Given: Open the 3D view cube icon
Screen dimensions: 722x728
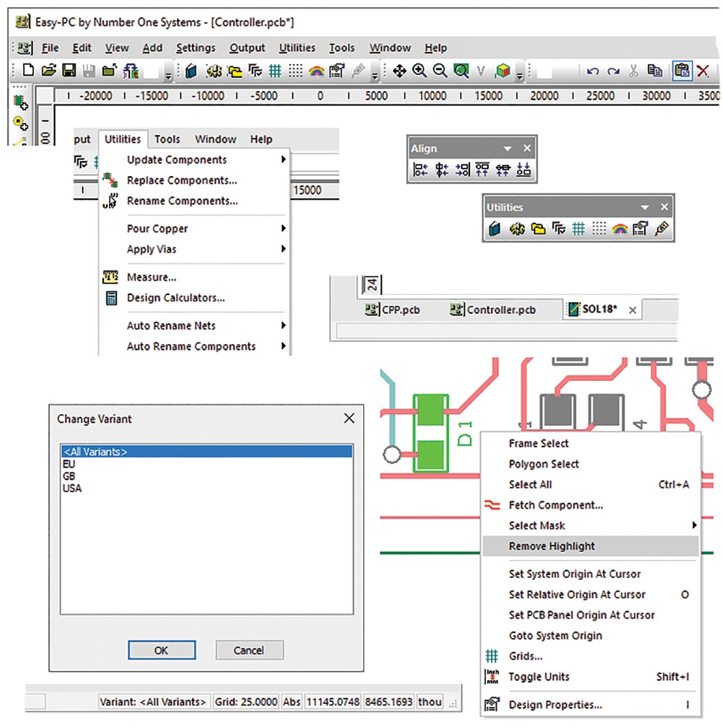Looking at the screenshot, I should 503,71.
